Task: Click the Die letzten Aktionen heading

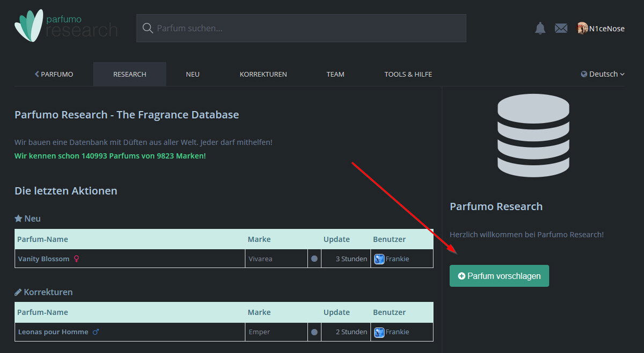Action: tap(65, 191)
